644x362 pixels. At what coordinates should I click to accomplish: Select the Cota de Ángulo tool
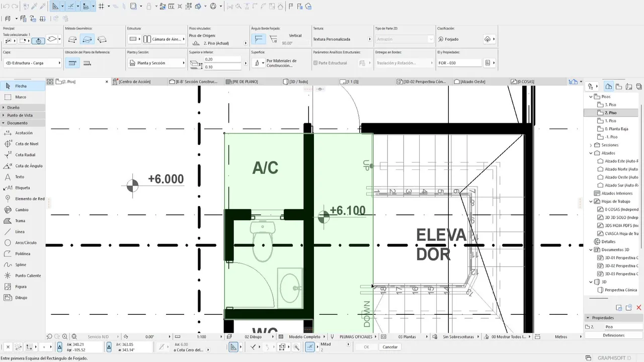23,166
